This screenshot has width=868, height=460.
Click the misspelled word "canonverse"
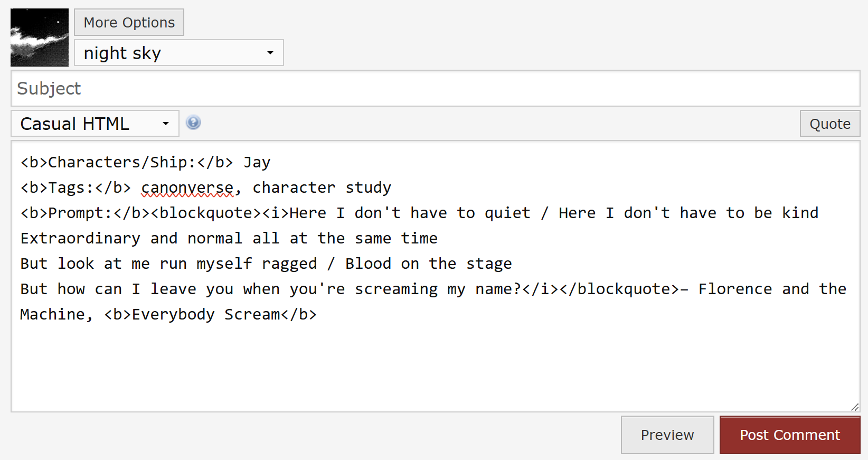point(187,188)
